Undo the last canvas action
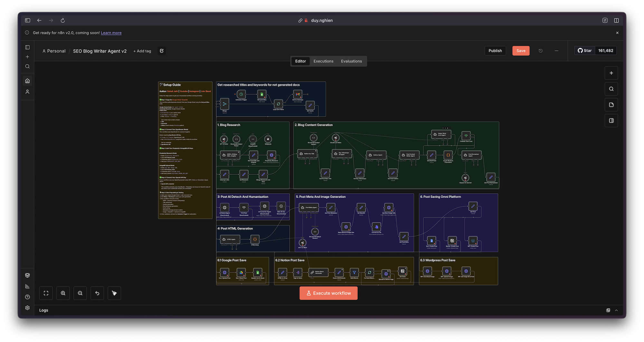Screen dimensions: 644x342 coord(97,293)
